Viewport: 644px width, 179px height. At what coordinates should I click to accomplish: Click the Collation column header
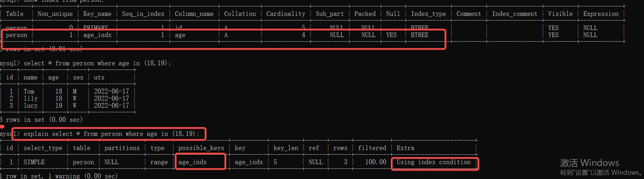tap(240, 14)
